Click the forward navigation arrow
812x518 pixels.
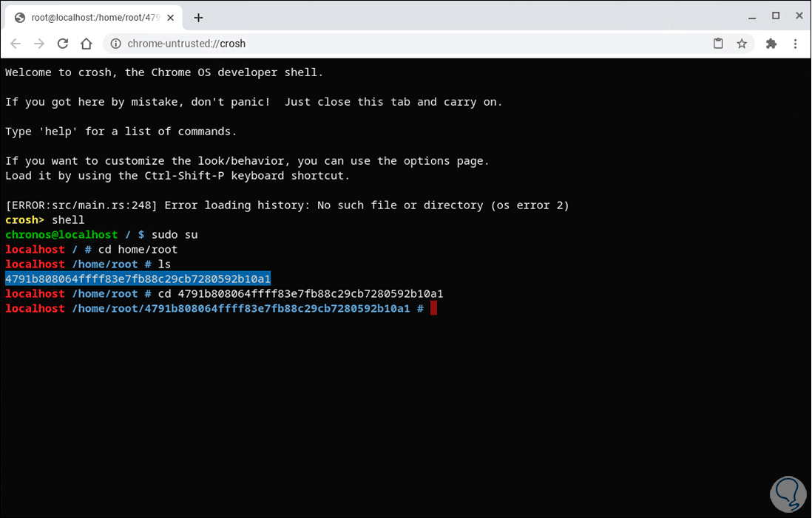38,44
